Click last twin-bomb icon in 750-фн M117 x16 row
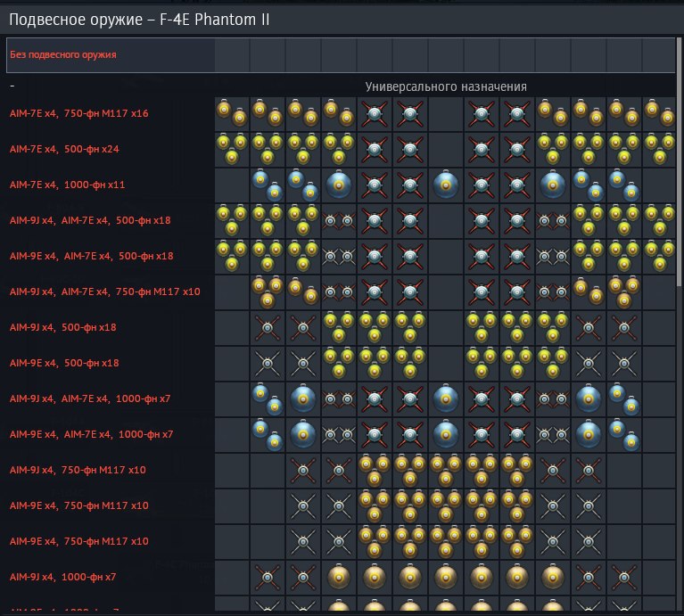Viewport: 684px width, 616px height. pyautogui.click(x=660, y=113)
